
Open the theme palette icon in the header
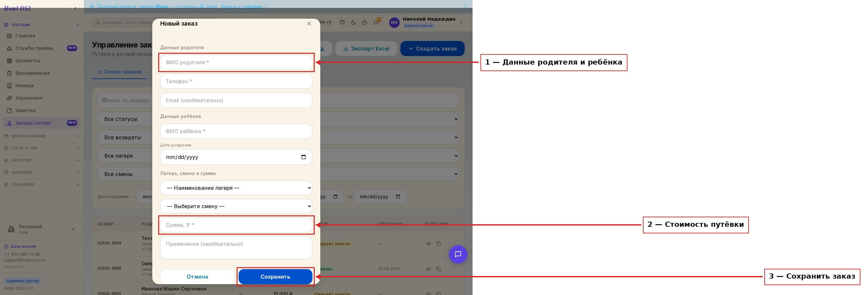pyautogui.click(x=342, y=23)
